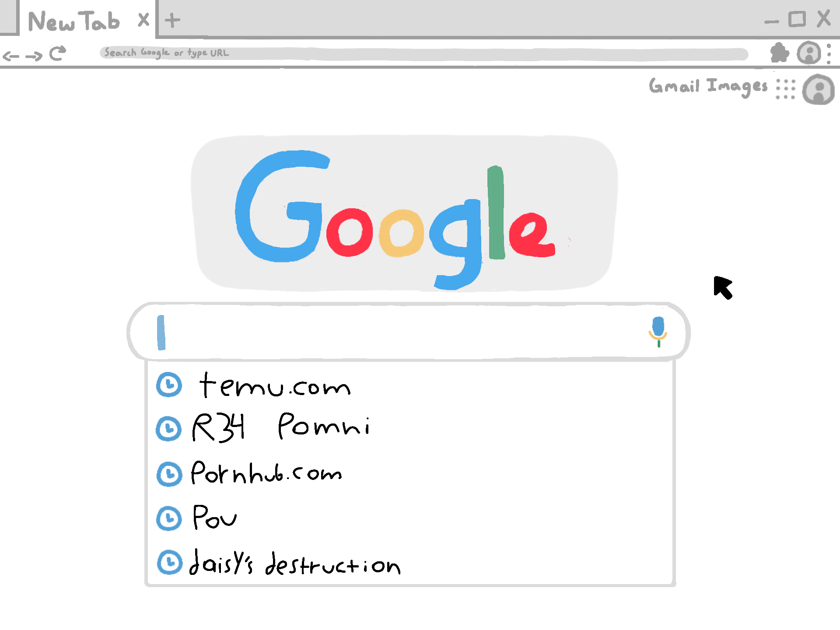
Task: Open the Images link
Action: click(737, 87)
